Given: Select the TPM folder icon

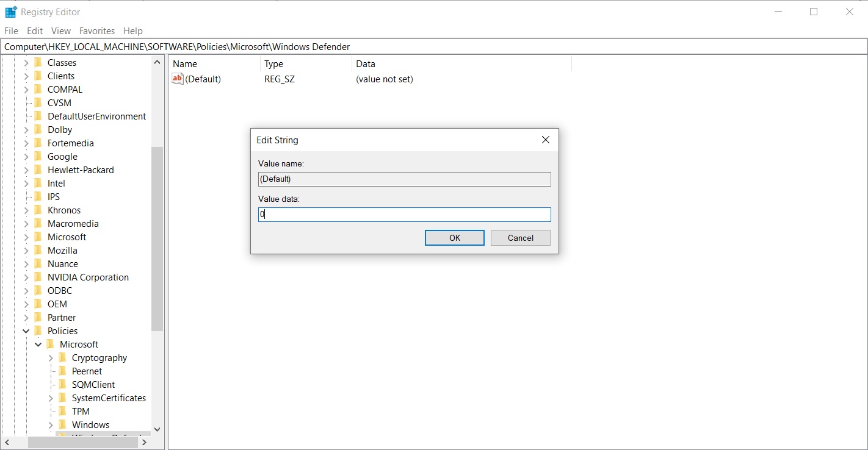Looking at the screenshot, I should coord(62,411).
